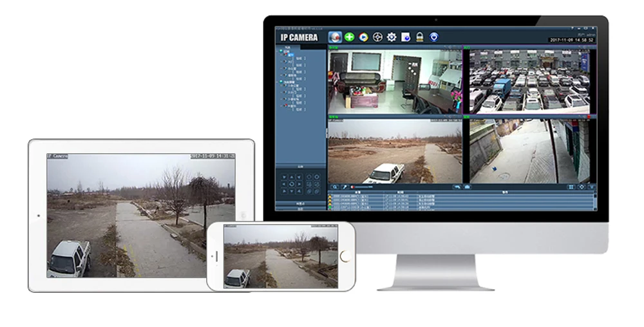Open the gear settings icon
The height and width of the screenshot is (327, 644).
(392, 37)
